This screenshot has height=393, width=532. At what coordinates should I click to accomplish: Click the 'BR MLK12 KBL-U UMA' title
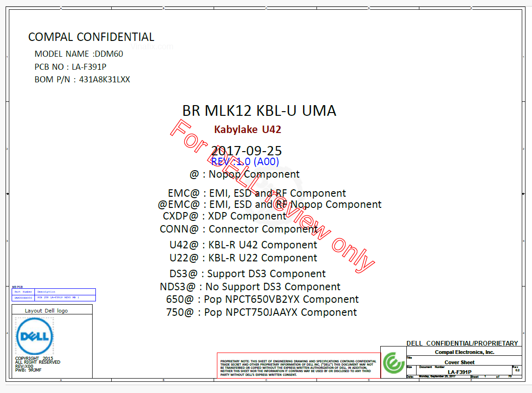click(x=259, y=111)
